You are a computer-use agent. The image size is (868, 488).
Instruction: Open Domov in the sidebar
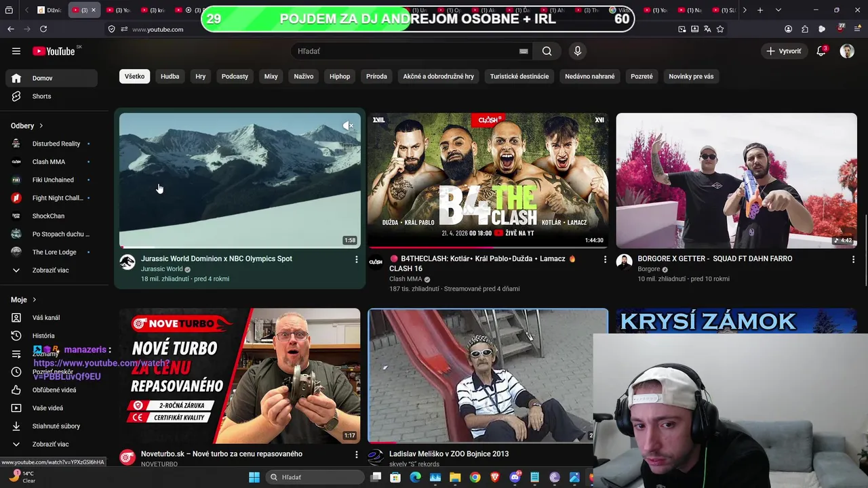(x=52, y=78)
